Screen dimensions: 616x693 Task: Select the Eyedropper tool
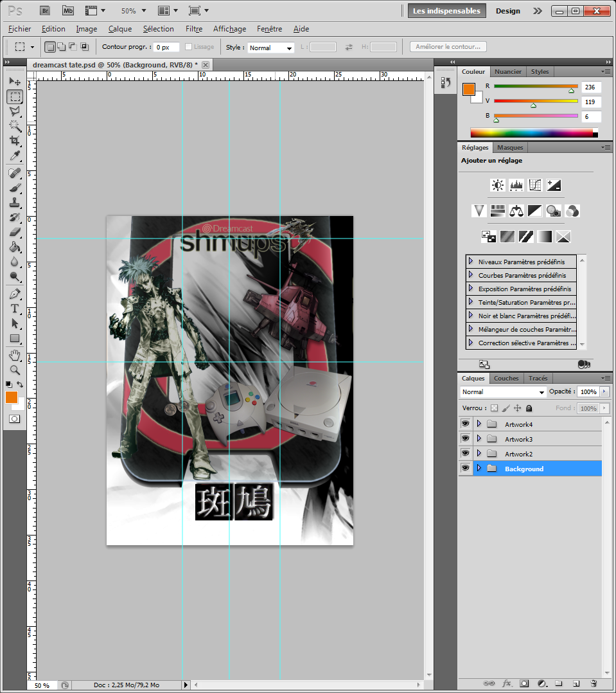[x=15, y=156]
